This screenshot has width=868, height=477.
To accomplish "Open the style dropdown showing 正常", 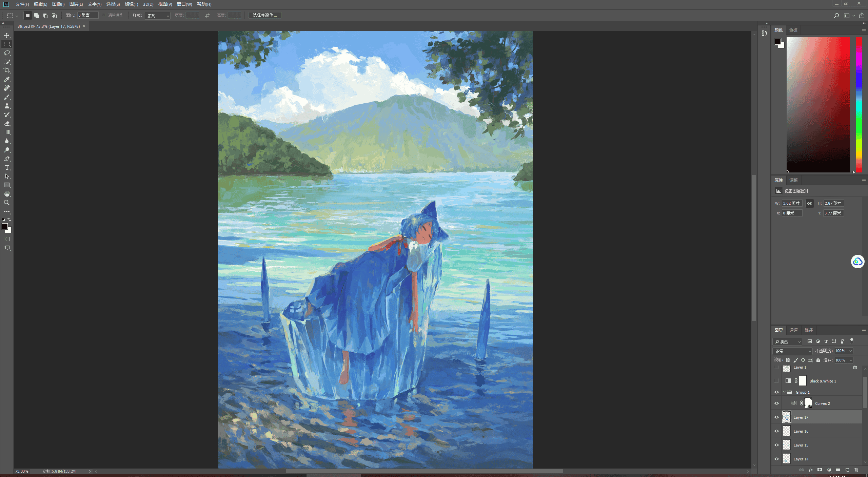I will click(x=157, y=16).
